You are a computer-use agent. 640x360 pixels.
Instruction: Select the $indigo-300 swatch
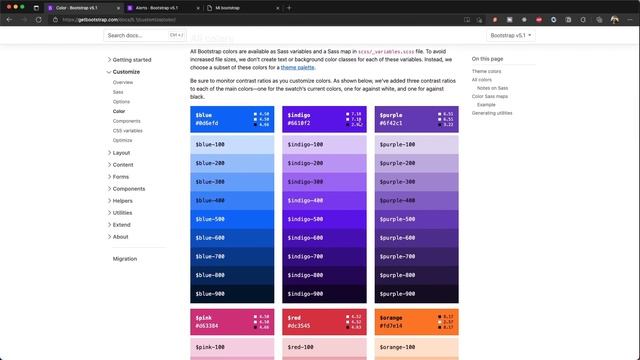tap(324, 182)
